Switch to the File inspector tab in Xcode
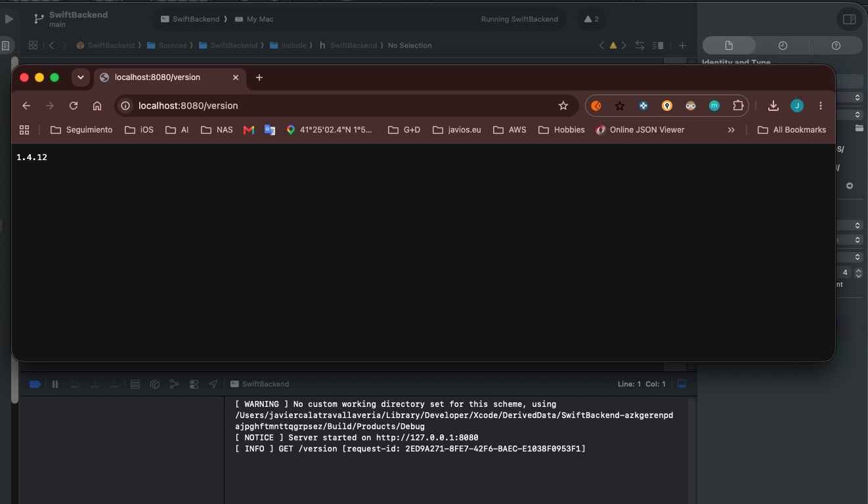This screenshot has height=504, width=868. click(729, 45)
